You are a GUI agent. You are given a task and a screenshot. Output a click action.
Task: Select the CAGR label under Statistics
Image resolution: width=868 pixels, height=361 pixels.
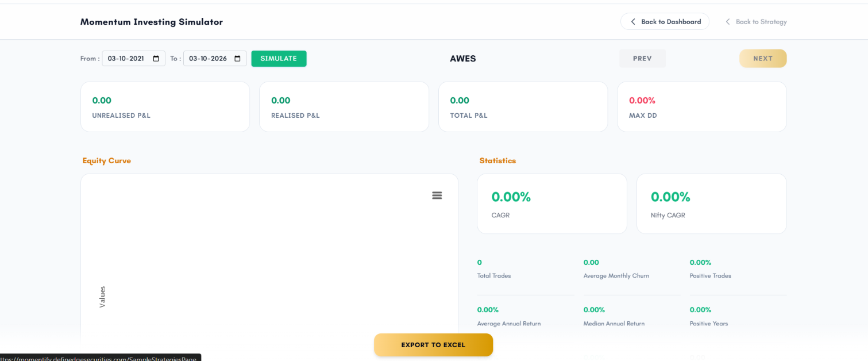pyautogui.click(x=500, y=216)
